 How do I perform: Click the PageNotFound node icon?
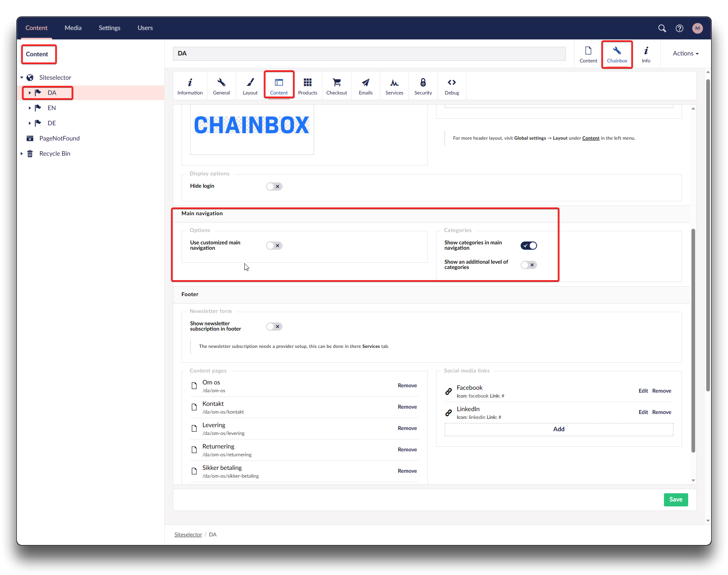[30, 138]
